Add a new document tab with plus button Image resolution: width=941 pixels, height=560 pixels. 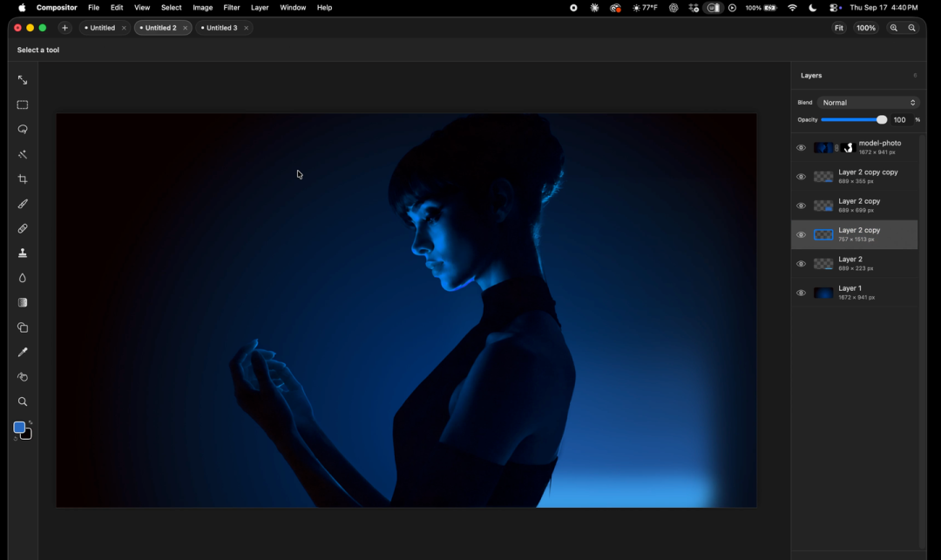point(64,28)
